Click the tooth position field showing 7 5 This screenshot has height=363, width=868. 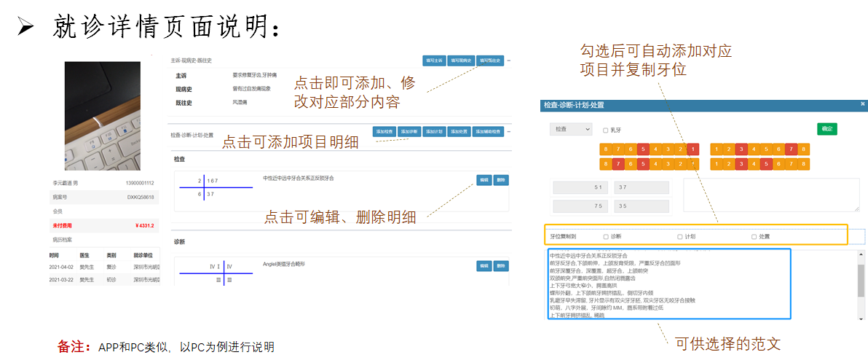click(x=580, y=206)
